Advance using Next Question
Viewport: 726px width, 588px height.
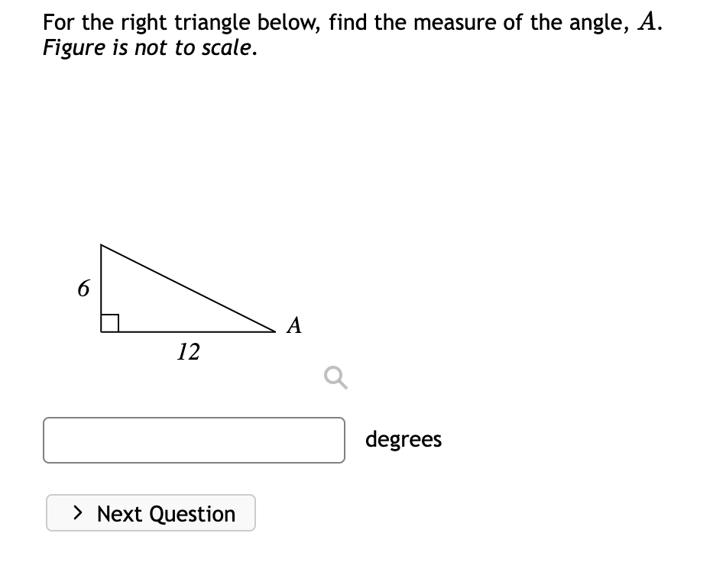click(150, 513)
